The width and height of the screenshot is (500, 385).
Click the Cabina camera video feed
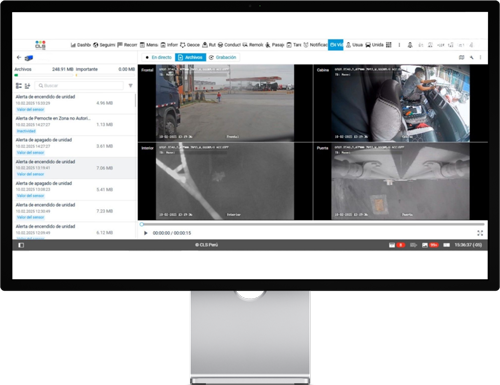pyautogui.click(x=401, y=103)
